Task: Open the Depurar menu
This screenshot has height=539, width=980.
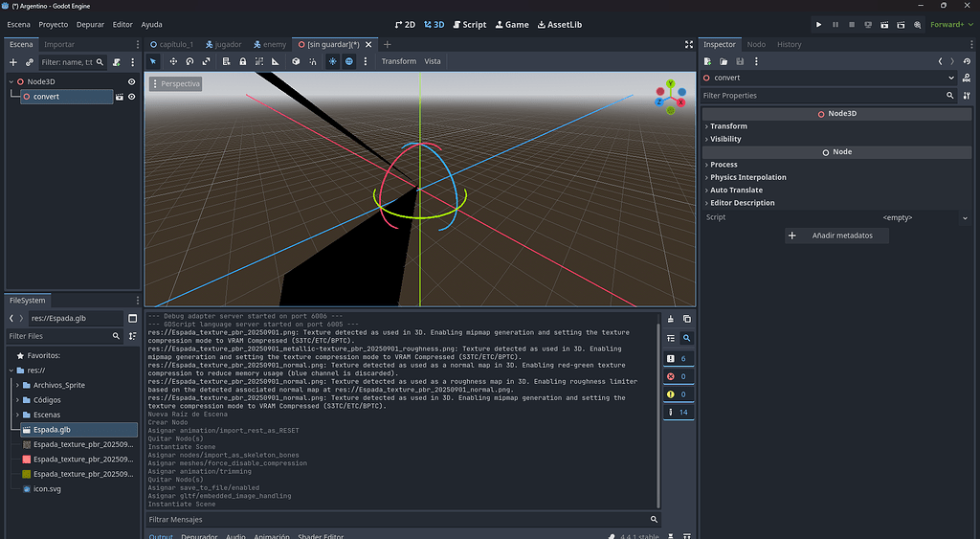Action: pyautogui.click(x=90, y=24)
